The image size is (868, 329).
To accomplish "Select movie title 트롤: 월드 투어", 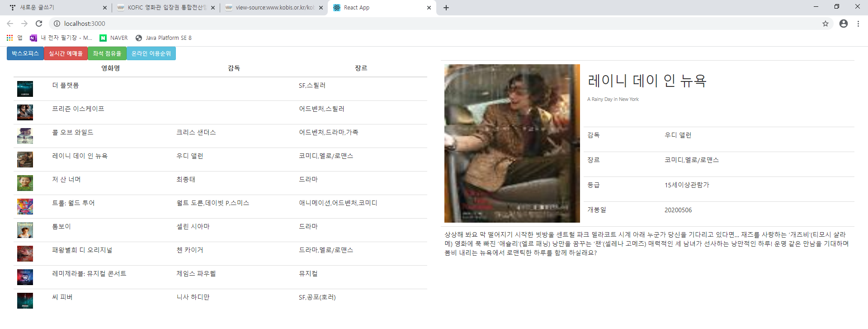I will click(x=73, y=203).
